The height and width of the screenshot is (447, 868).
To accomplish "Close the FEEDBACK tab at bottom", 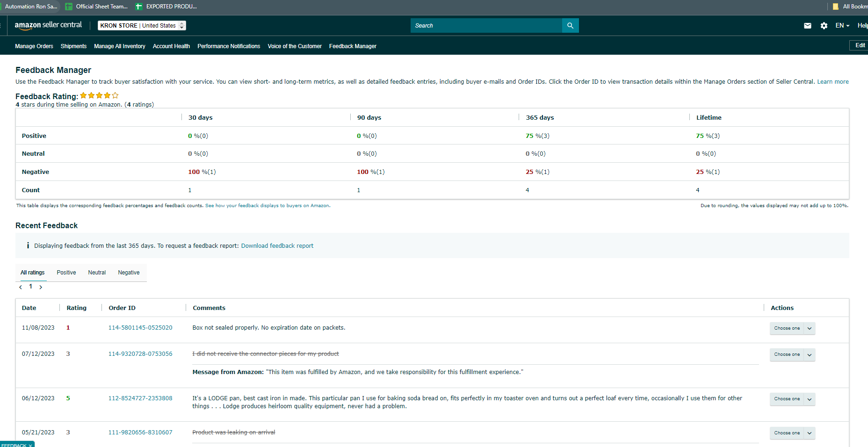I will 30,445.
